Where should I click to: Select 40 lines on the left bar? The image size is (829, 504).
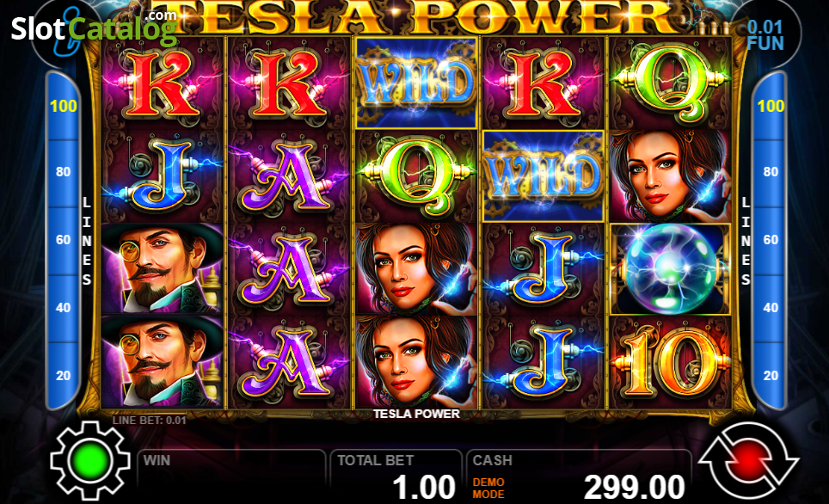[64, 307]
